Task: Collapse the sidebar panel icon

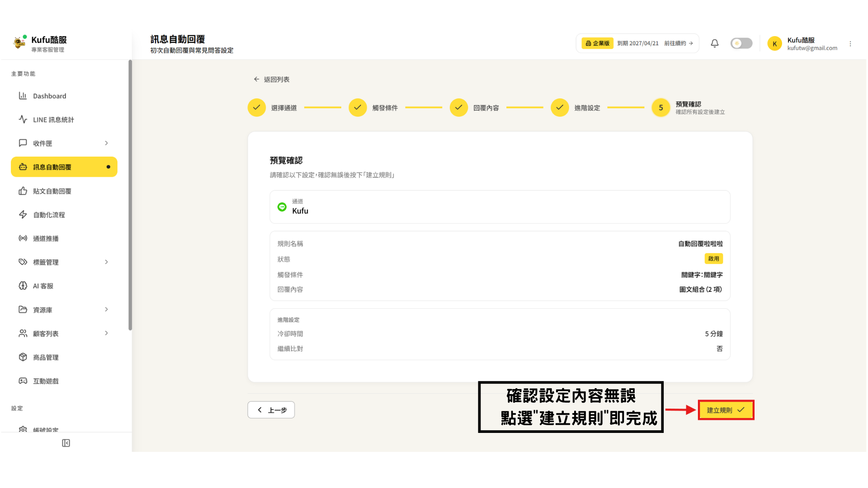Action: coord(66,443)
